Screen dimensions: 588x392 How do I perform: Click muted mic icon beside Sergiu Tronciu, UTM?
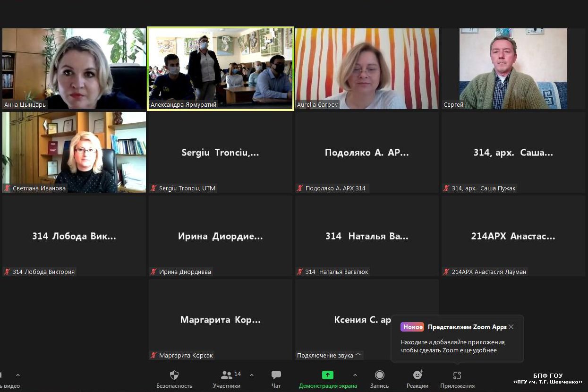(153, 188)
